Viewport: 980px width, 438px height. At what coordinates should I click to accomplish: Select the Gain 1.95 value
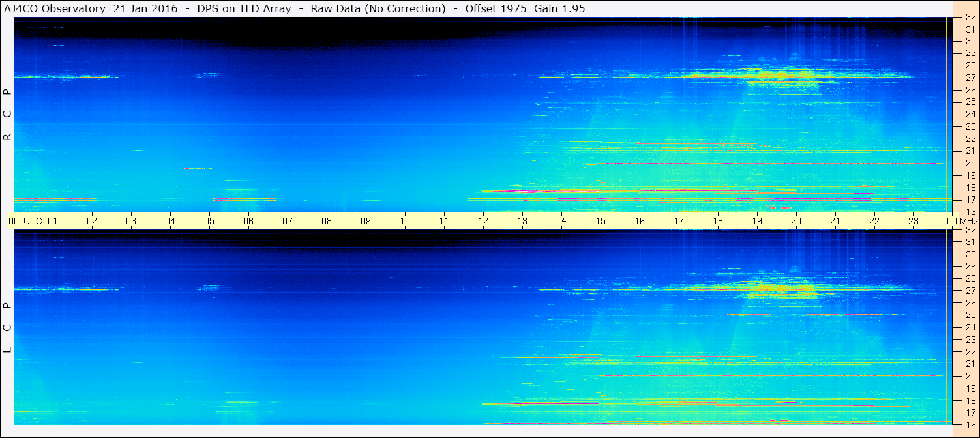pos(559,8)
